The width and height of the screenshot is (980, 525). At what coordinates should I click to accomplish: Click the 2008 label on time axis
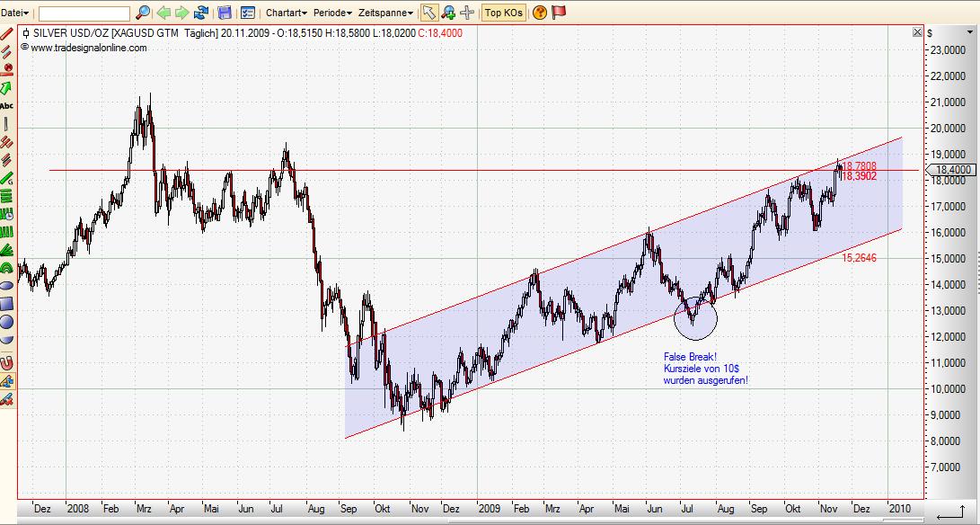pos(78,508)
